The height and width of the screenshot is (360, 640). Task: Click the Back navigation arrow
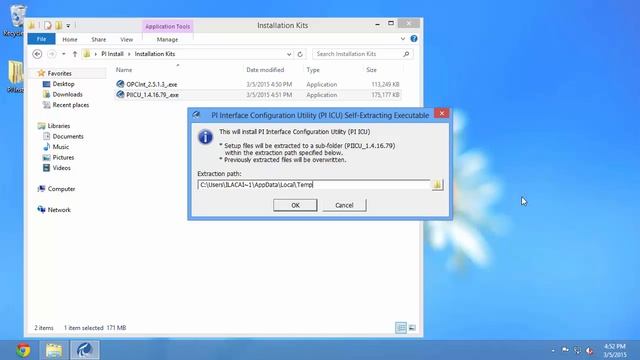[37, 54]
